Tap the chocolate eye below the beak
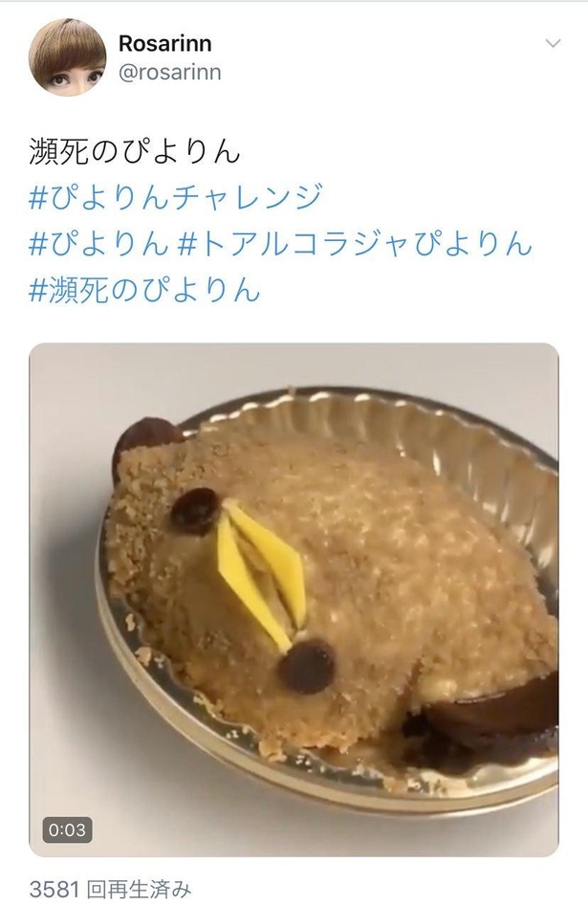This screenshot has width=588, height=905. (306, 666)
